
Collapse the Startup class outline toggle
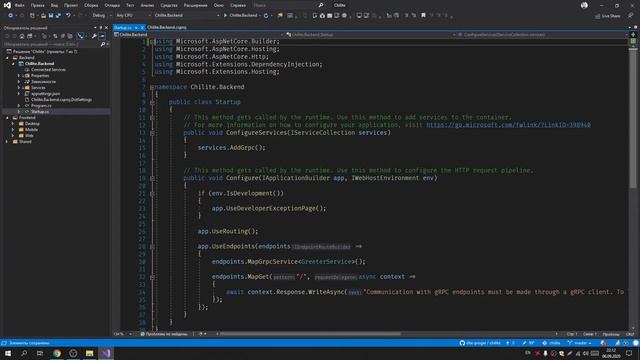[152, 102]
